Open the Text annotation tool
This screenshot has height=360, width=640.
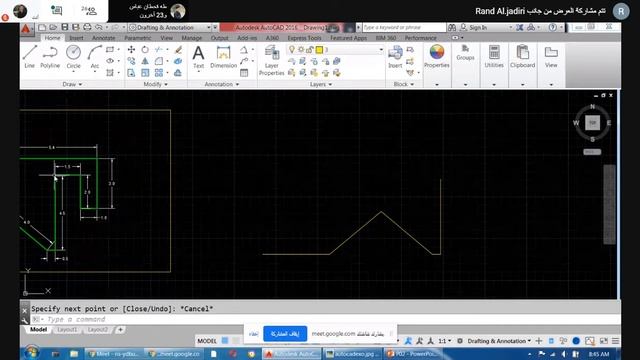(x=198, y=56)
